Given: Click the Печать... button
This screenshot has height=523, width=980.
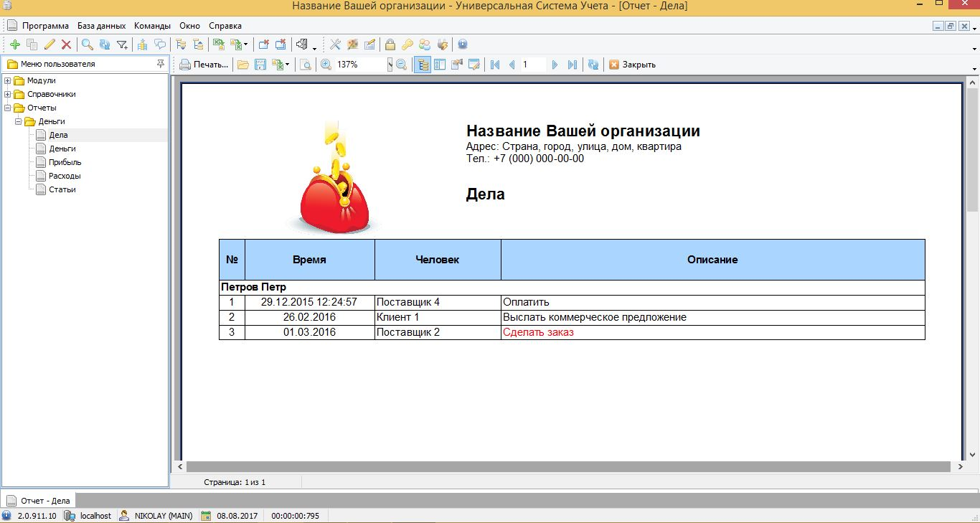Looking at the screenshot, I should [204, 65].
